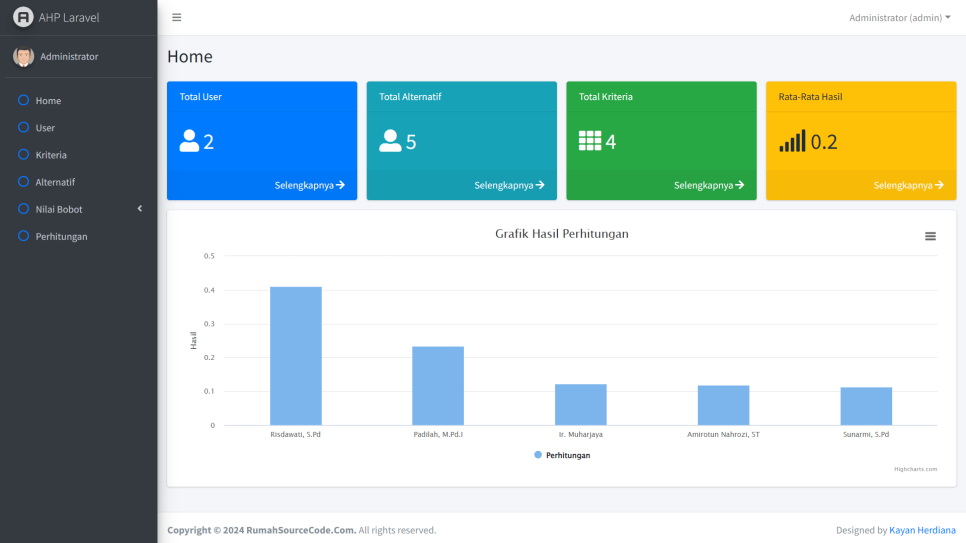Open the Administrator (admin) dropdown
The image size is (966, 543).
pyautogui.click(x=899, y=17)
